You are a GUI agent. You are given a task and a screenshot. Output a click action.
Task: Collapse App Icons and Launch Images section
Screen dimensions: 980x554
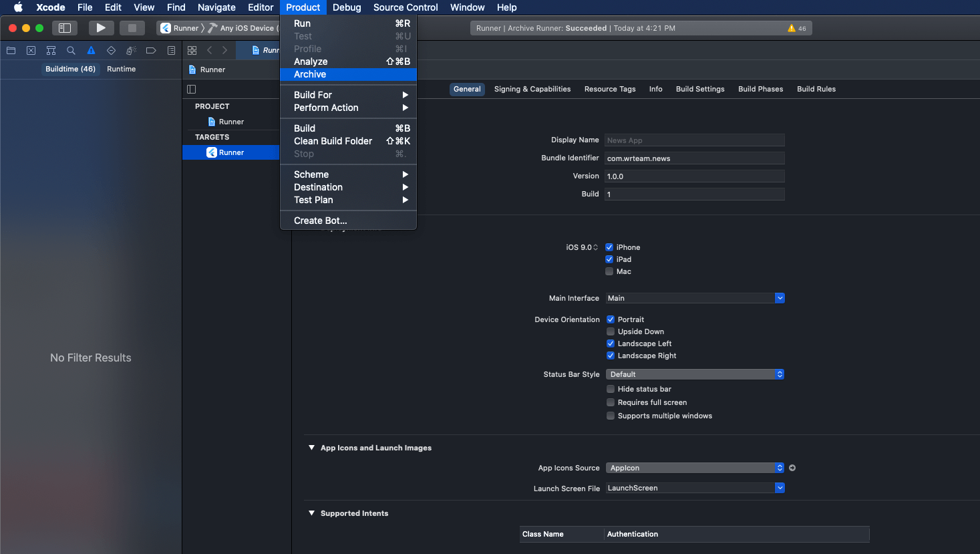click(311, 448)
